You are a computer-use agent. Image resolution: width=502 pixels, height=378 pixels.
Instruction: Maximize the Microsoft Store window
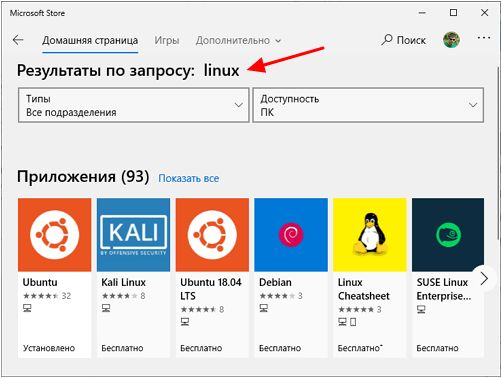pyautogui.click(x=453, y=13)
